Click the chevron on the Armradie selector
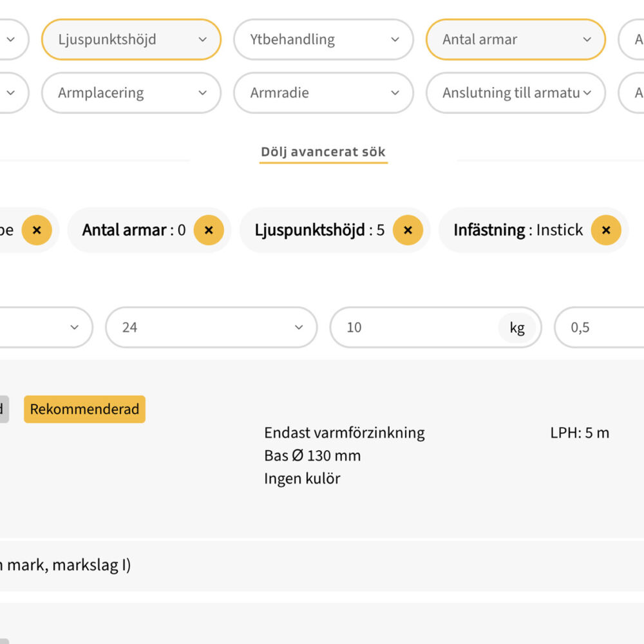 [x=396, y=93]
